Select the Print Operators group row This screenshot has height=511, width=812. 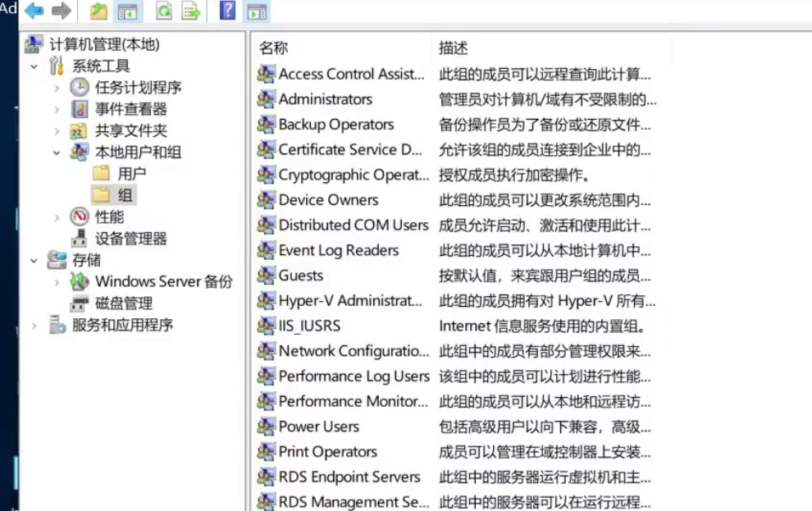(x=328, y=451)
